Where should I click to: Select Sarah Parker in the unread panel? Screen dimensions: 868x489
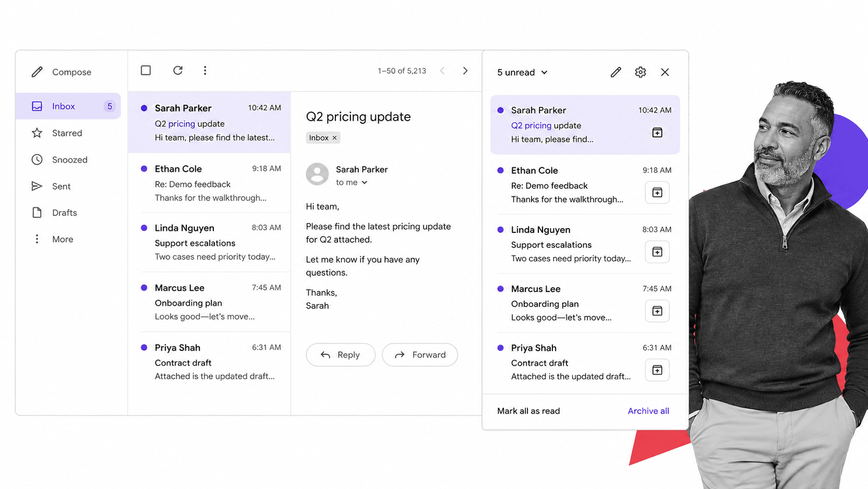[585, 125]
